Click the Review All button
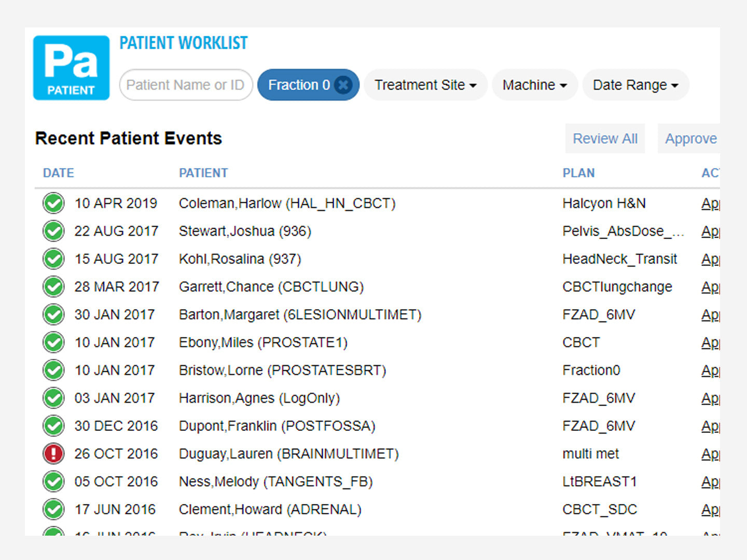 [x=605, y=138]
